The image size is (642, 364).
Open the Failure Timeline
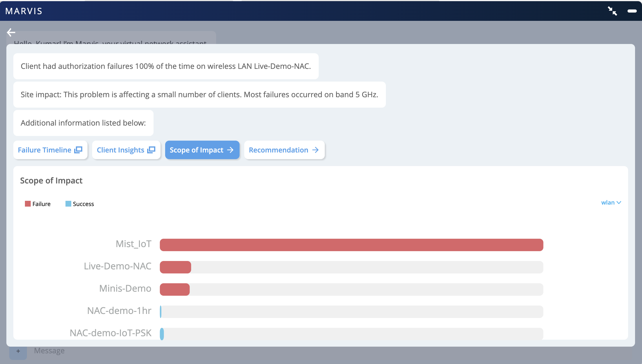45,150
